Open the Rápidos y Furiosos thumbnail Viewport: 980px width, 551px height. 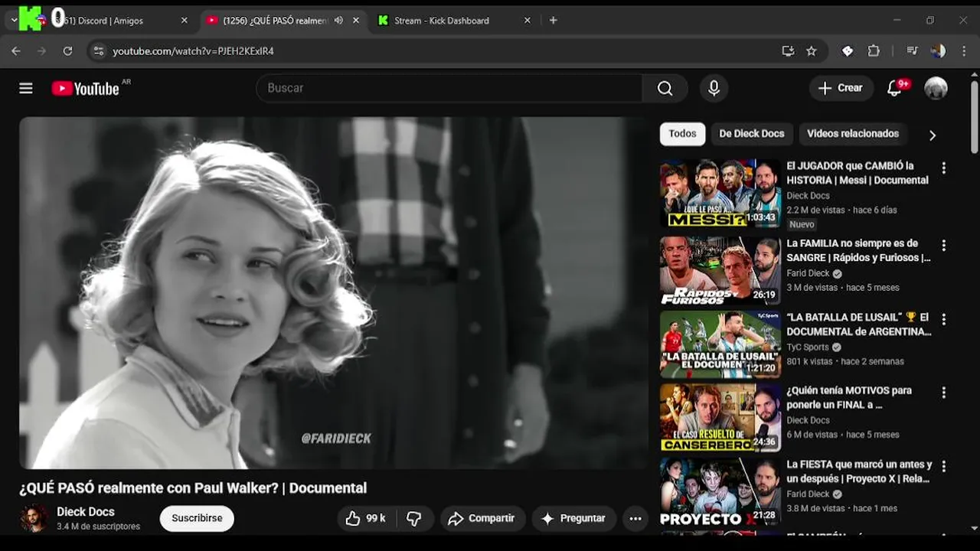[x=720, y=271]
